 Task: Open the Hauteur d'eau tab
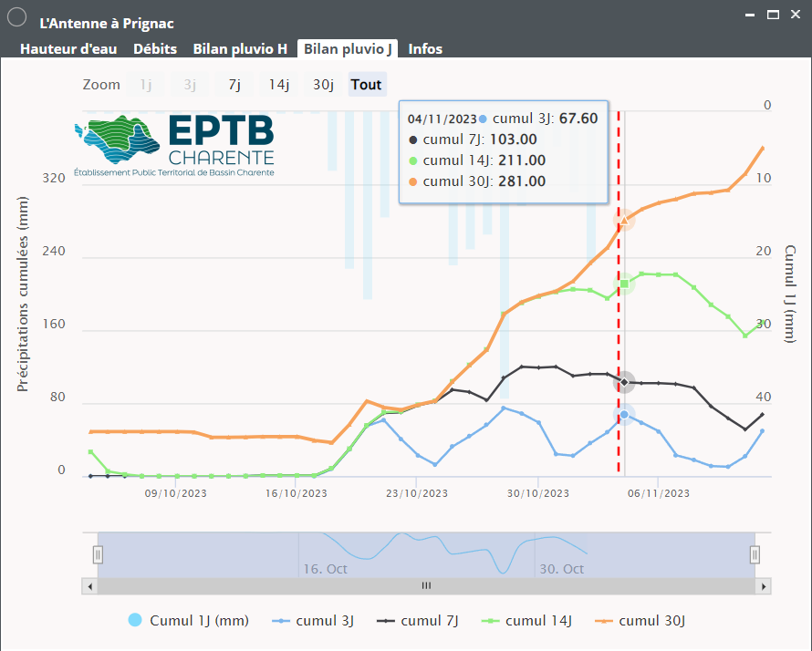click(68, 48)
